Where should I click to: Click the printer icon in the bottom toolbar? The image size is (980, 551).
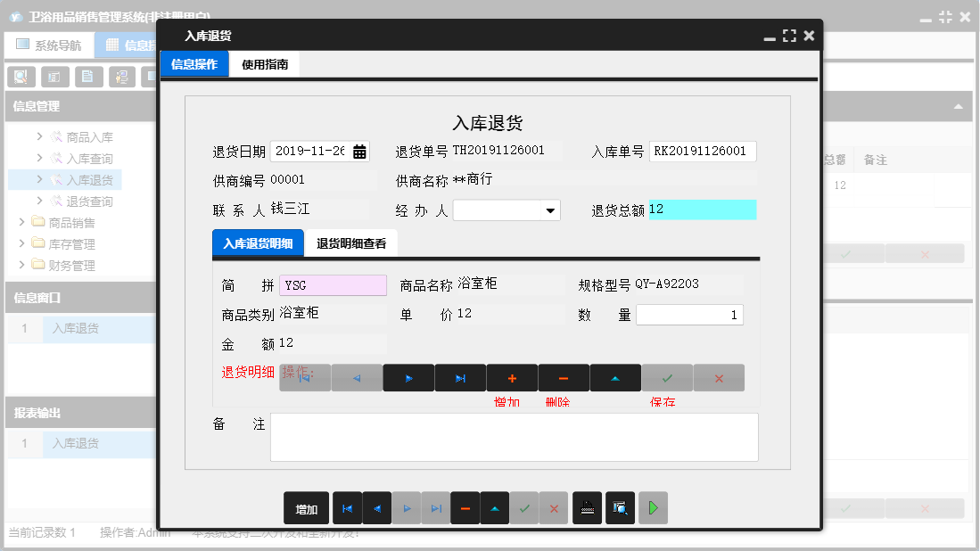(587, 507)
